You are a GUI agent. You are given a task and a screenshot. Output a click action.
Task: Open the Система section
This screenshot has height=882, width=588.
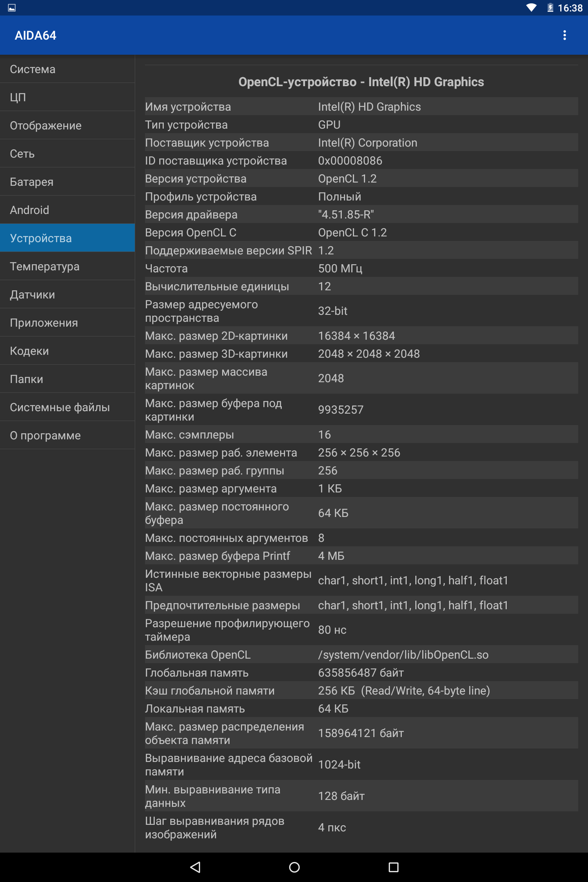point(67,69)
